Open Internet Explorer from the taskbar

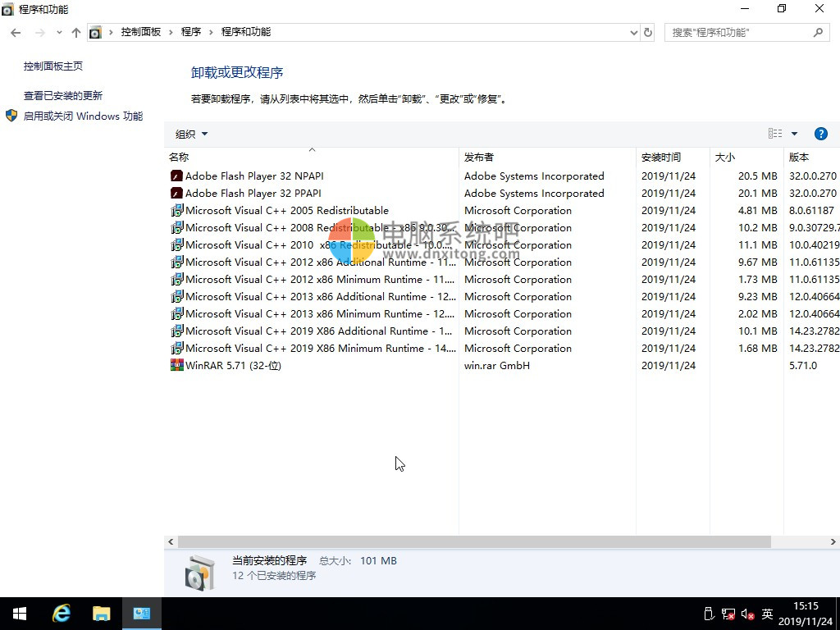pyautogui.click(x=62, y=614)
